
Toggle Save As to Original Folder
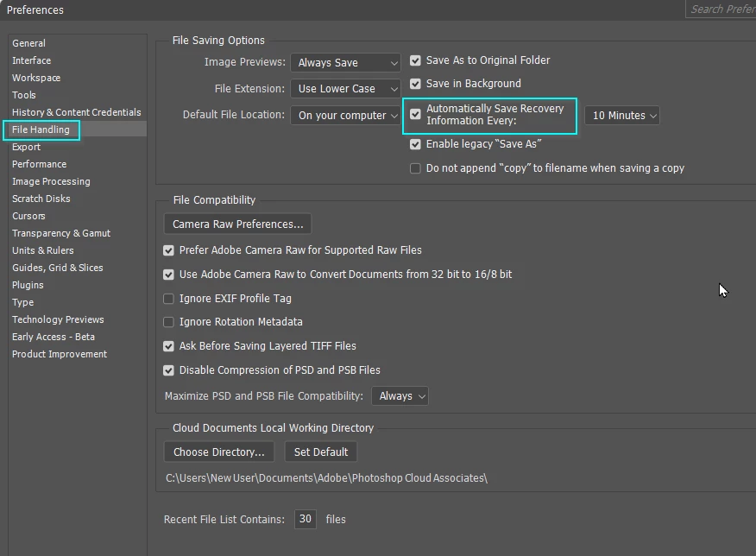(415, 60)
